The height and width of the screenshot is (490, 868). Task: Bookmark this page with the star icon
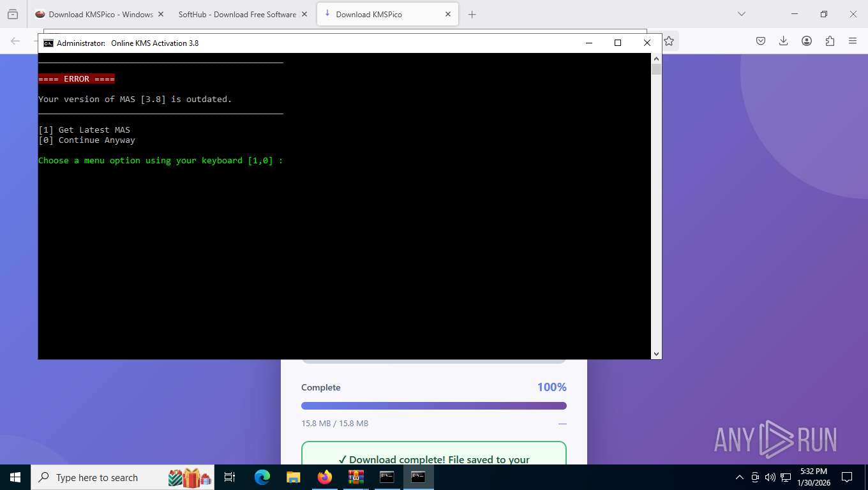point(669,41)
